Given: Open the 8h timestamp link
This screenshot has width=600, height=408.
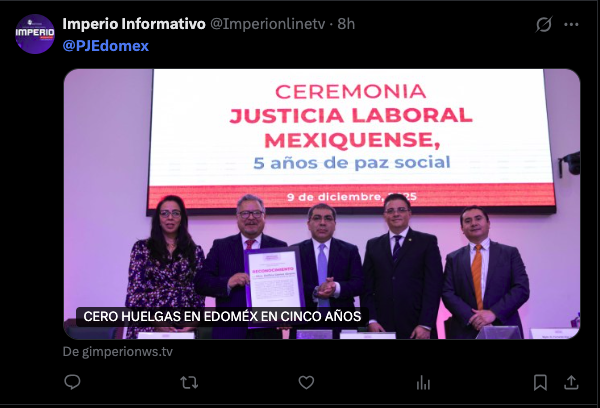Looking at the screenshot, I should (x=346, y=24).
